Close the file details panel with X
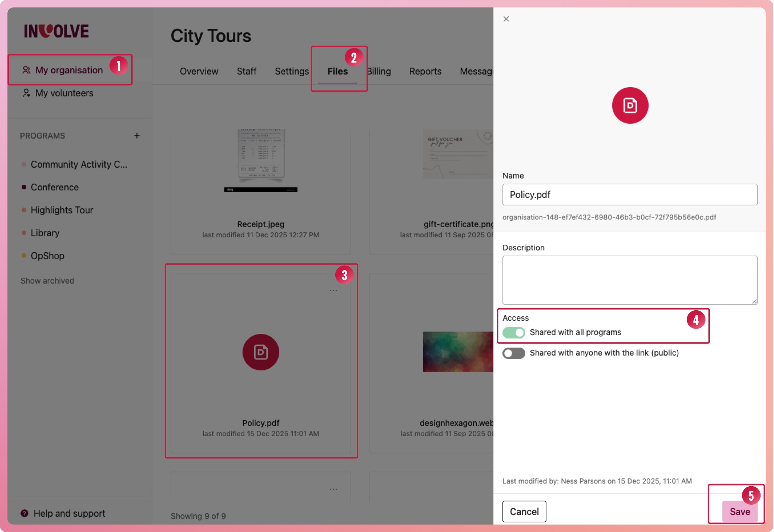The width and height of the screenshot is (774, 532). pyautogui.click(x=506, y=19)
